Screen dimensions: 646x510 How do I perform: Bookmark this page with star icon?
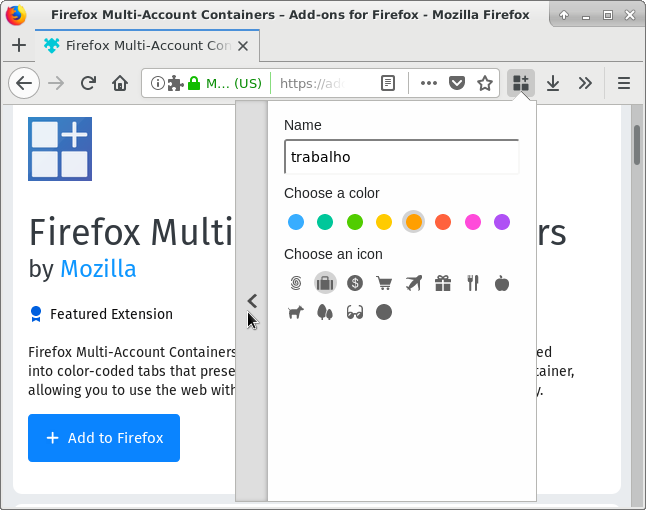485,83
